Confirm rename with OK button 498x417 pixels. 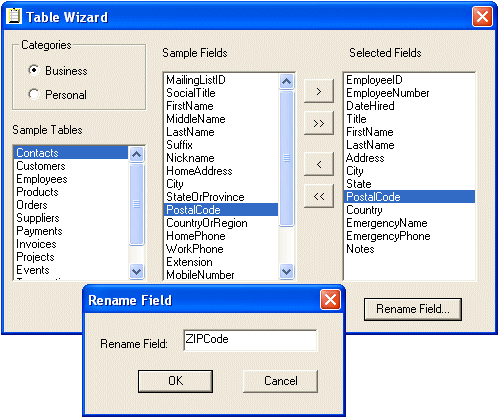coord(175,381)
